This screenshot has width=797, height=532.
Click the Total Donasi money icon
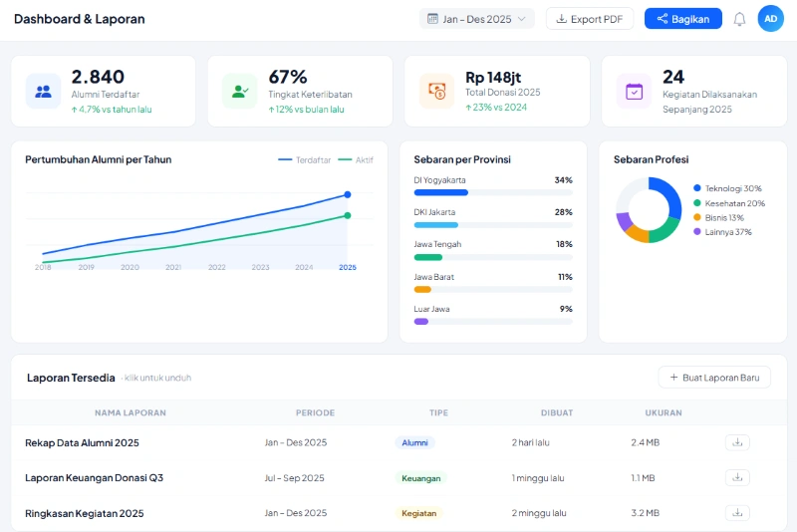tap(436, 92)
